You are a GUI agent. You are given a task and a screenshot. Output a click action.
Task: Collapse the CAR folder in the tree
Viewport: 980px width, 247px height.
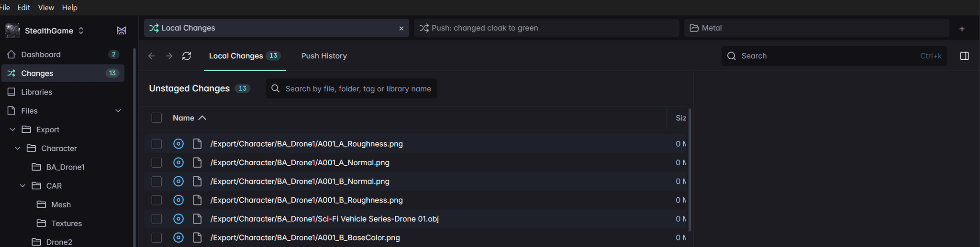22,186
